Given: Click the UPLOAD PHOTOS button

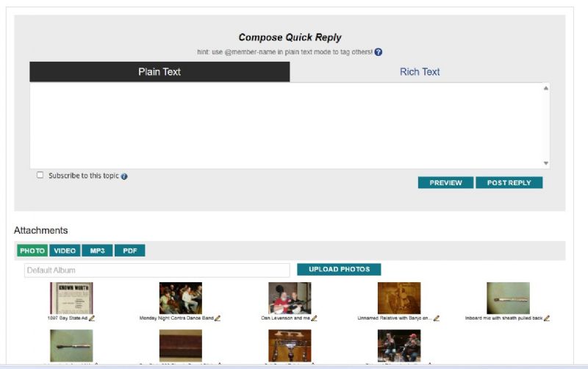Looking at the screenshot, I should click(x=339, y=269).
